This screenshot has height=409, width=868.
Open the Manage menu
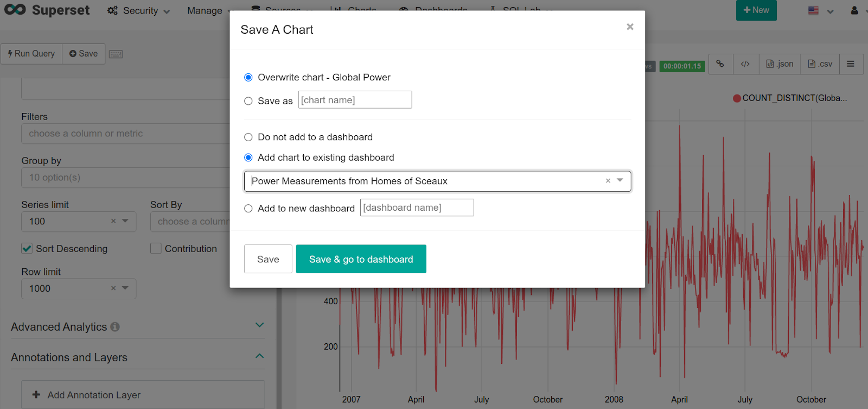[x=205, y=10]
